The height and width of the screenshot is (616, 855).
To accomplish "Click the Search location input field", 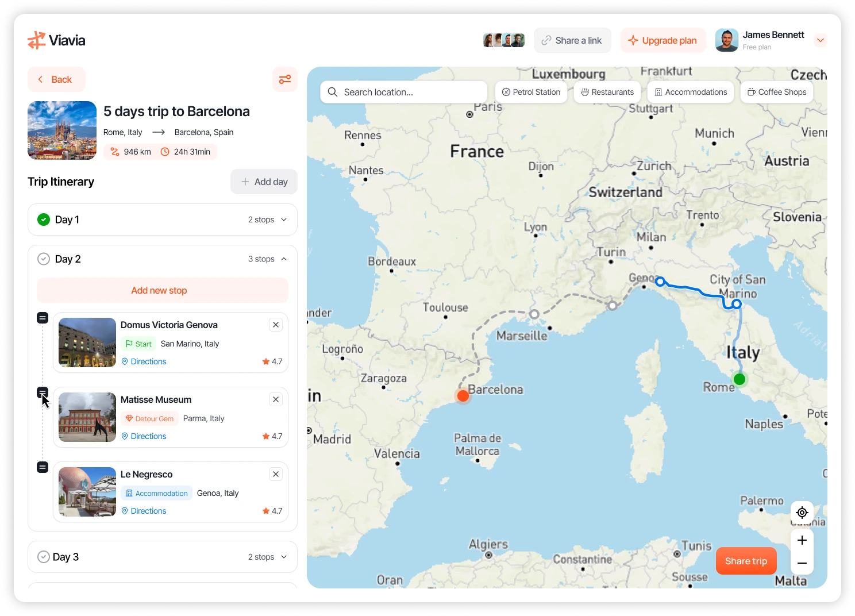I will [402, 92].
